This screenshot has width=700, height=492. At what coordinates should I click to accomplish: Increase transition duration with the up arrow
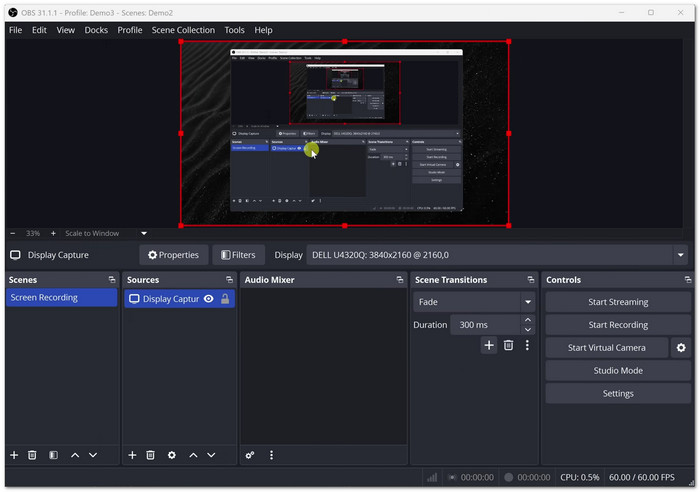[528, 320]
